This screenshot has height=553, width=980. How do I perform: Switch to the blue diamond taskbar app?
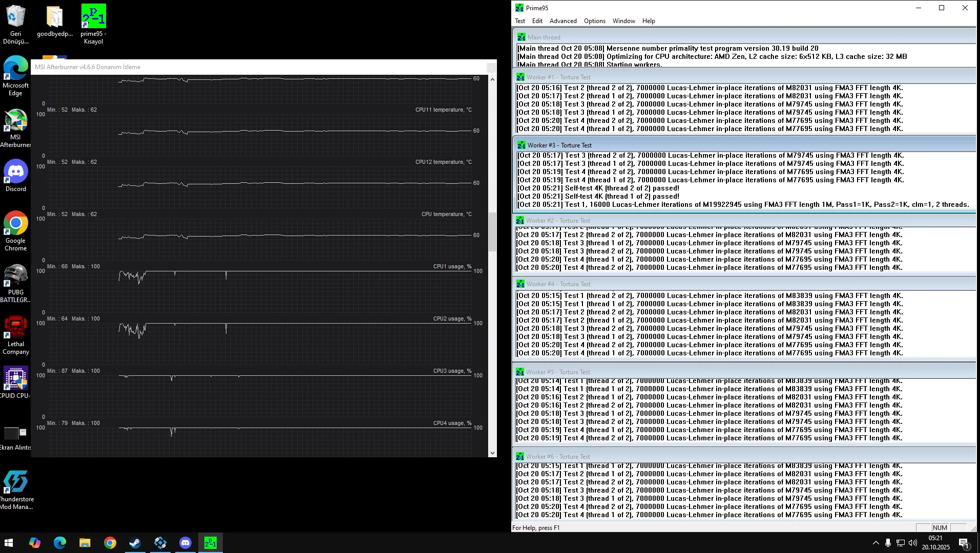coord(160,543)
